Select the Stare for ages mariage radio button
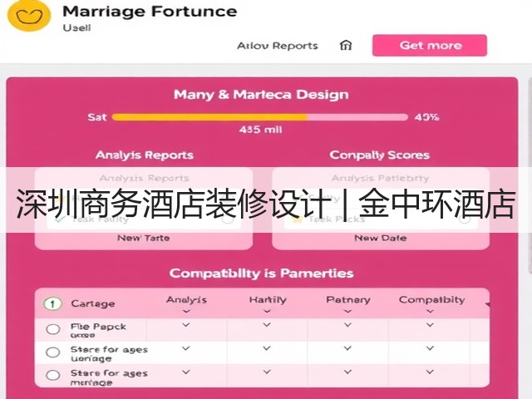 (53, 375)
